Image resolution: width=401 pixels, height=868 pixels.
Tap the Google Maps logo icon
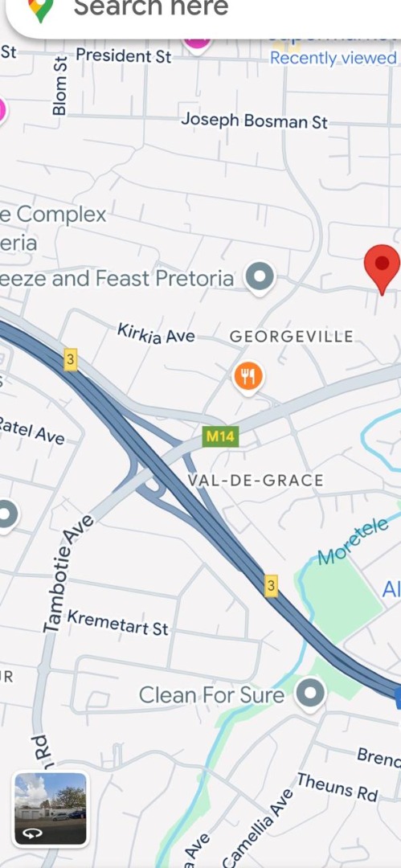(42, 10)
